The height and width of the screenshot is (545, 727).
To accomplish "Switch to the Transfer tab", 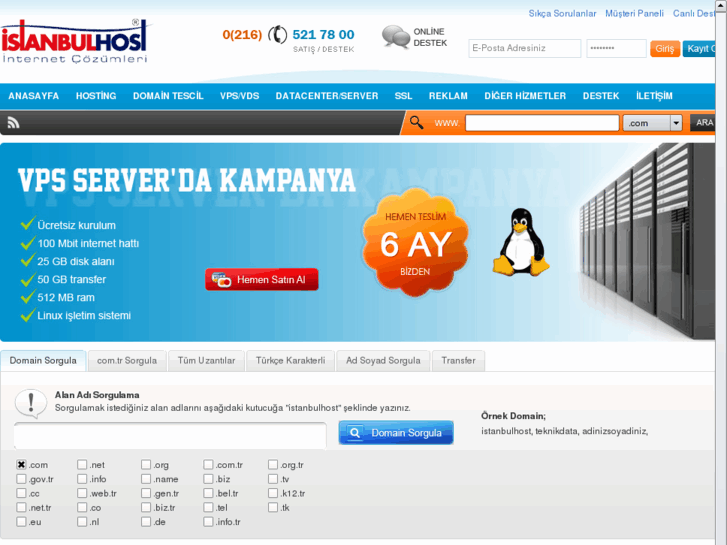I will [458, 360].
